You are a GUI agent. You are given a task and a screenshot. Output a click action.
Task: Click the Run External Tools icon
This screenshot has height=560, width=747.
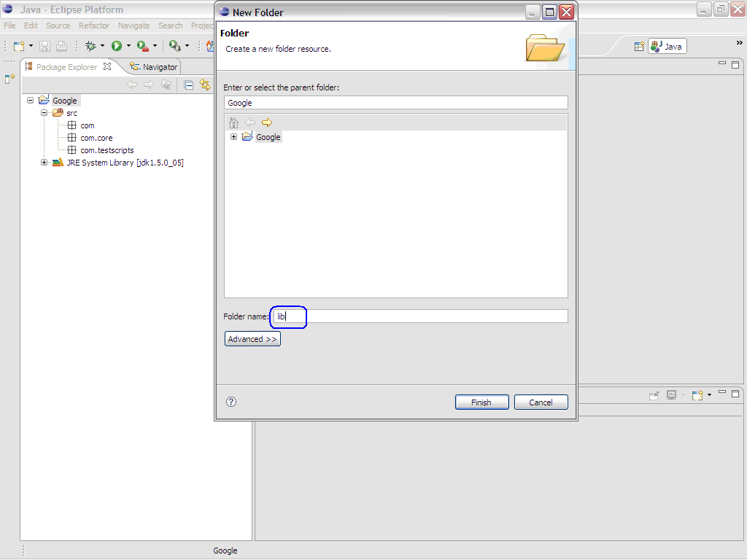point(142,46)
